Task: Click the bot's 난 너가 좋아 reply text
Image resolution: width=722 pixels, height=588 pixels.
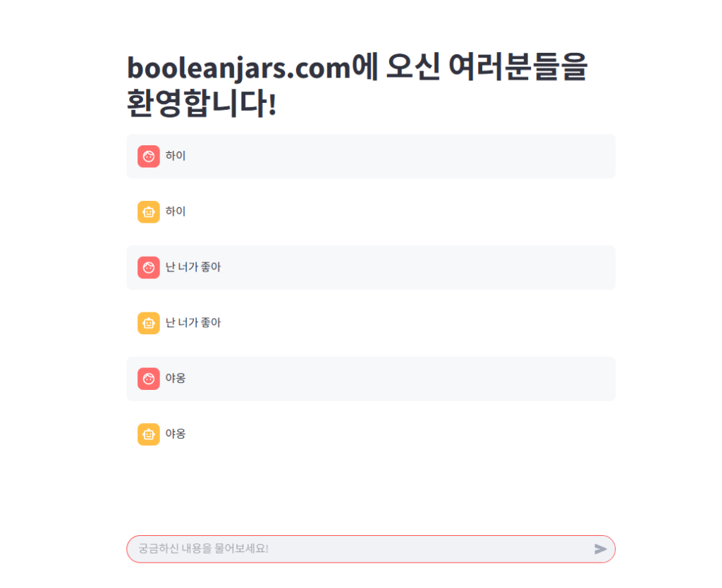Action: click(x=193, y=323)
